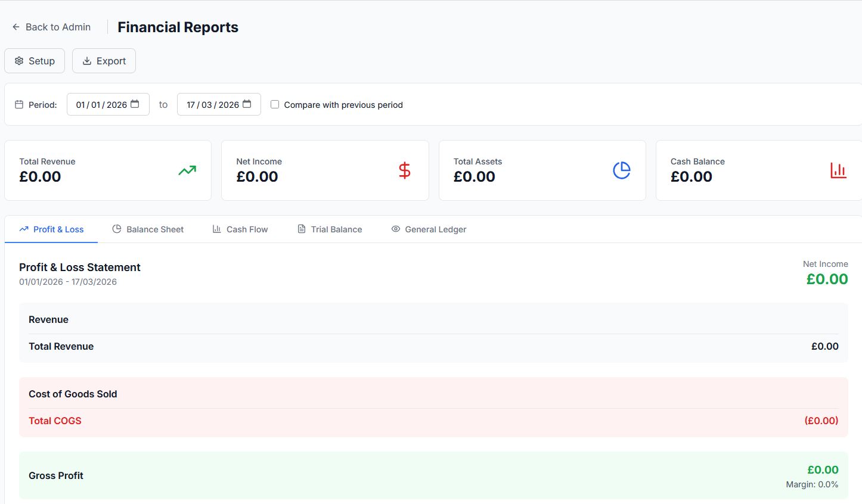Click the (£0.00) Total COGS amount

821,421
